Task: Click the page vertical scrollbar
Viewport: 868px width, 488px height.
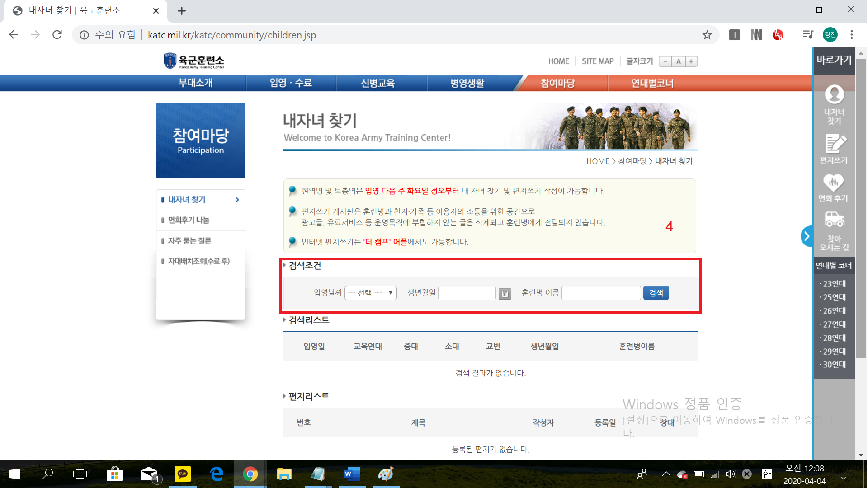Action: click(x=861, y=203)
